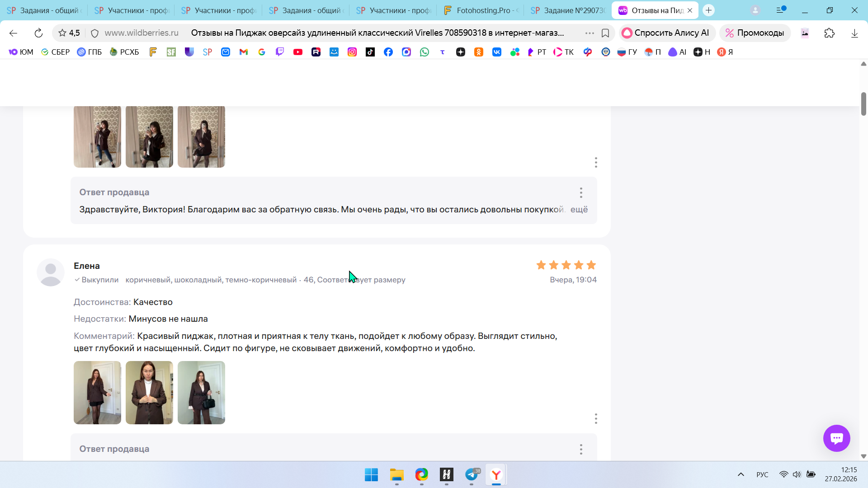Click the bookmark icon in address bar

click(x=605, y=33)
